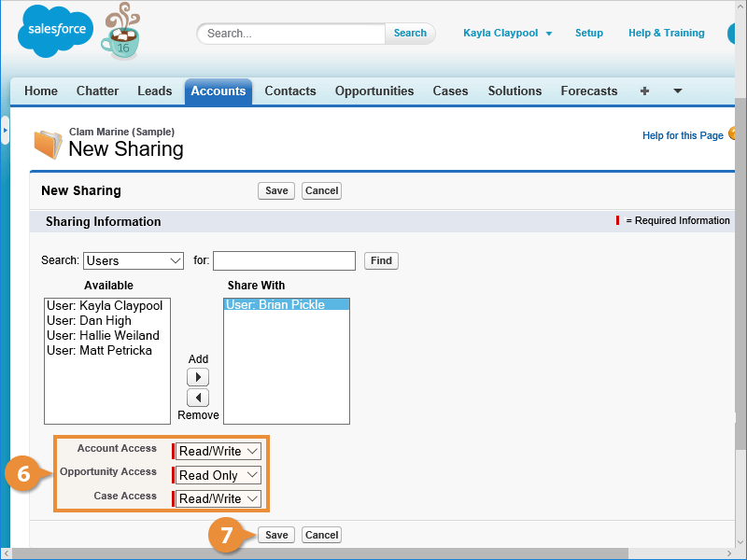747x560 pixels.
Task: Select User: Kayla Claypool in Available list
Action: click(x=105, y=306)
